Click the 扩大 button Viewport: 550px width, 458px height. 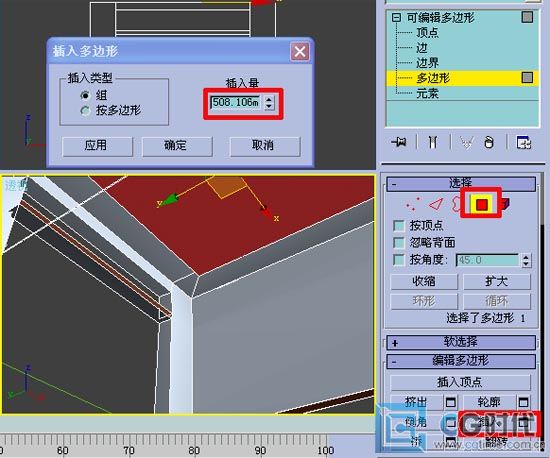point(497,282)
